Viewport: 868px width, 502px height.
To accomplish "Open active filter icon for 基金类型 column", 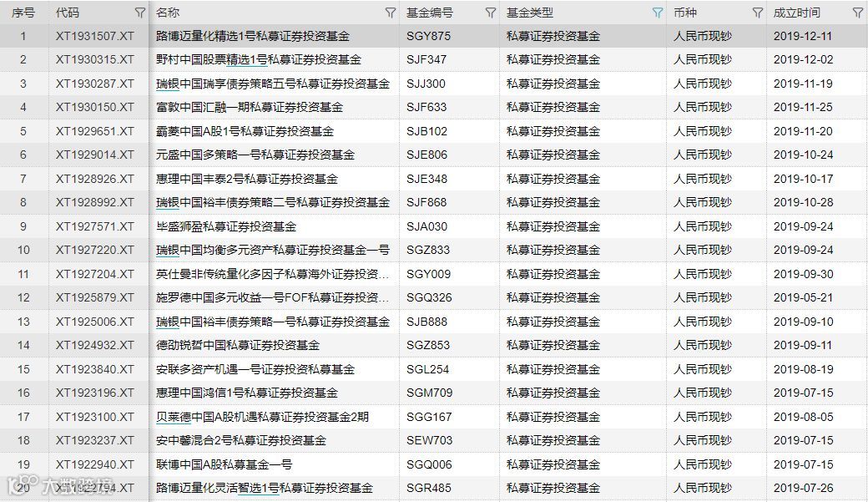I will click(x=658, y=13).
